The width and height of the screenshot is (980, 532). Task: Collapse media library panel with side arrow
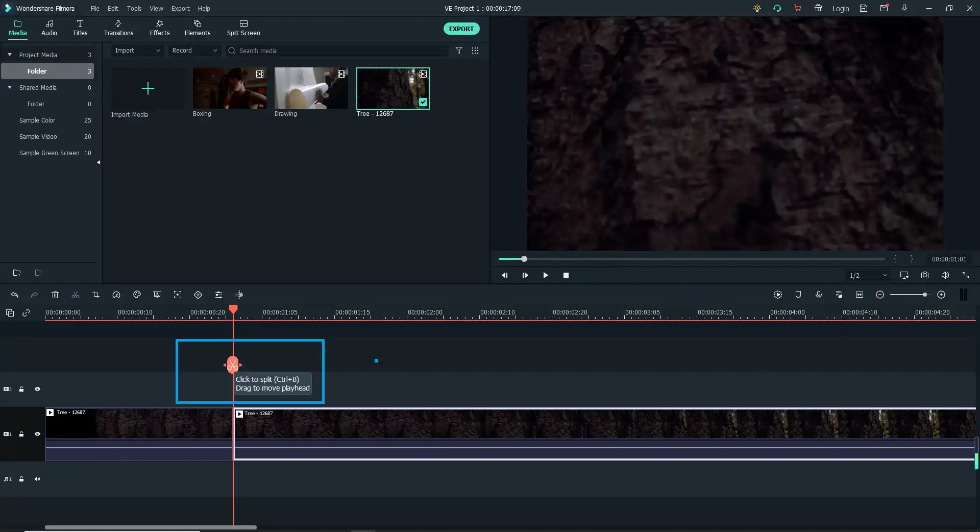click(x=99, y=162)
